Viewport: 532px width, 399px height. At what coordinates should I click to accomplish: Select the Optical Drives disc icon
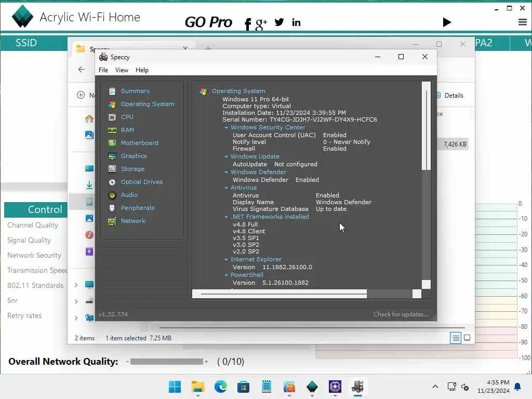point(112,182)
